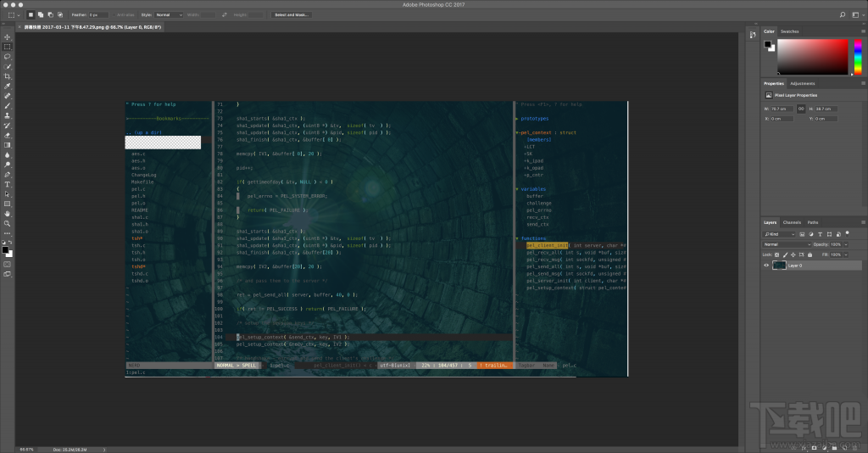Choose Intersect with selection mode
868x453 pixels.
coord(60,15)
